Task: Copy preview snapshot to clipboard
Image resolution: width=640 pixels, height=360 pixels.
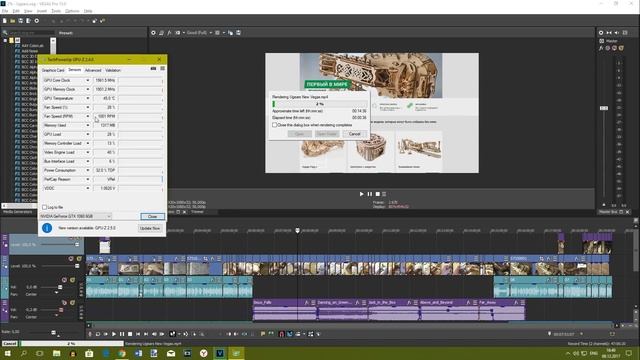Action: pyautogui.click(x=231, y=33)
